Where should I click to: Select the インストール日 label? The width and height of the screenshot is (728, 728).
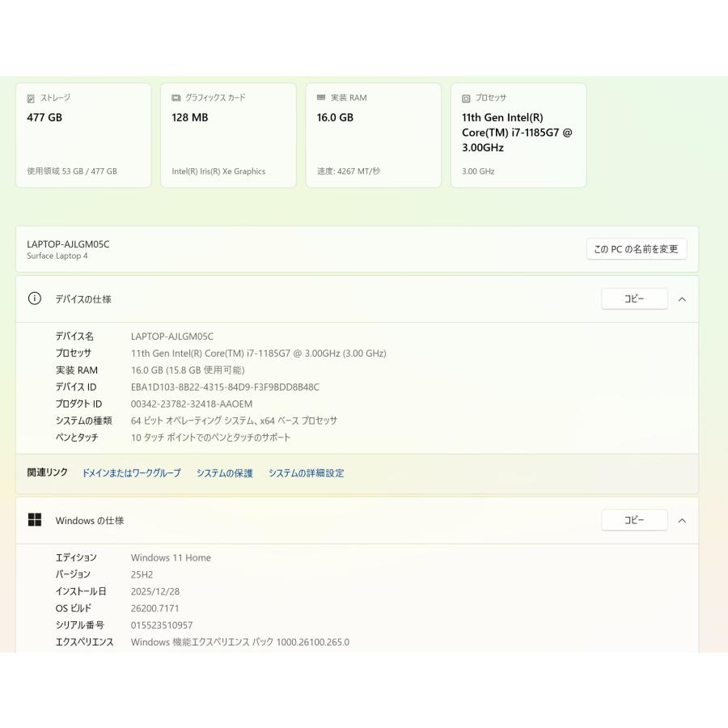click(x=81, y=591)
